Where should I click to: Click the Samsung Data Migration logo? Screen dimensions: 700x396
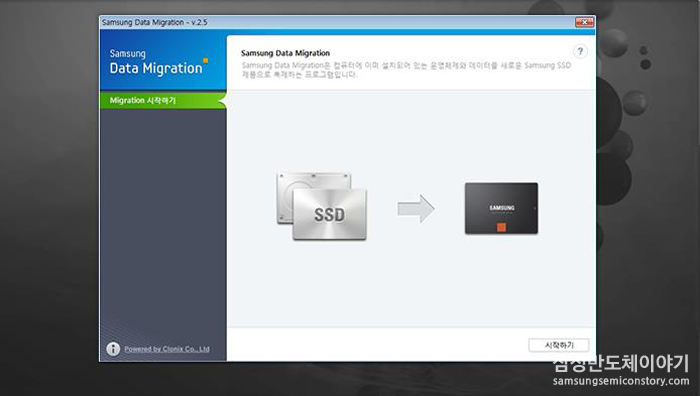click(x=158, y=62)
